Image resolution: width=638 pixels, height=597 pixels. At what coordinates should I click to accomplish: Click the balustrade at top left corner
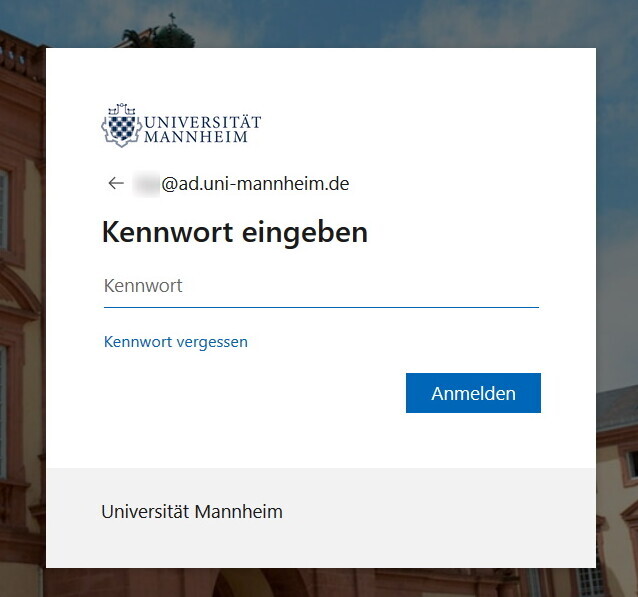click(18, 55)
